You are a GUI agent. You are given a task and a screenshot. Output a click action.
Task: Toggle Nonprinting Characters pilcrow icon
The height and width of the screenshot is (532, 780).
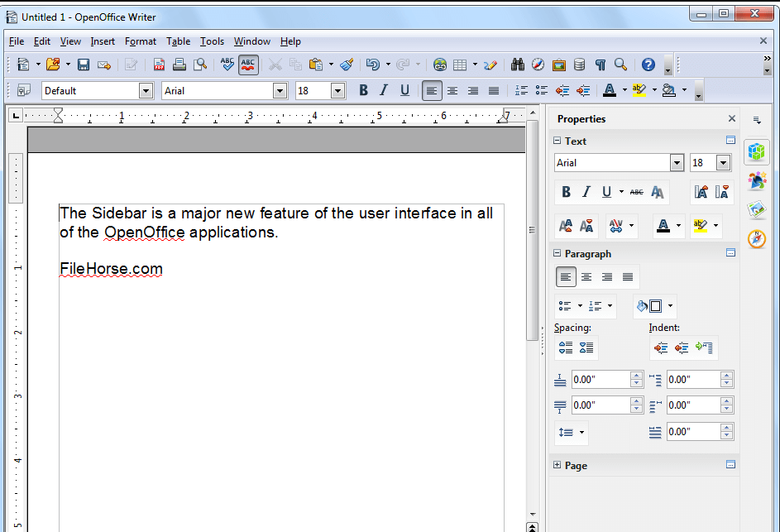[600, 65]
